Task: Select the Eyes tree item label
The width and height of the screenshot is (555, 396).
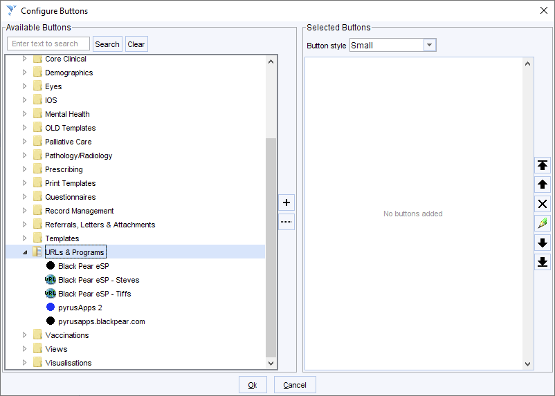Action: click(53, 87)
